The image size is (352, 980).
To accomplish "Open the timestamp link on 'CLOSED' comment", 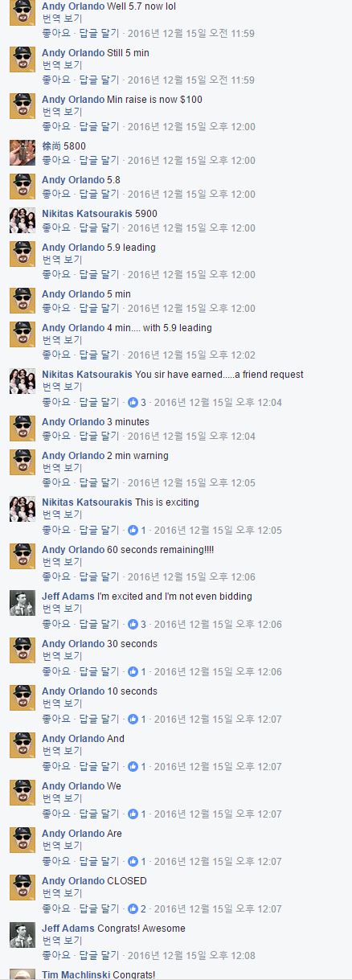I will point(218,908).
